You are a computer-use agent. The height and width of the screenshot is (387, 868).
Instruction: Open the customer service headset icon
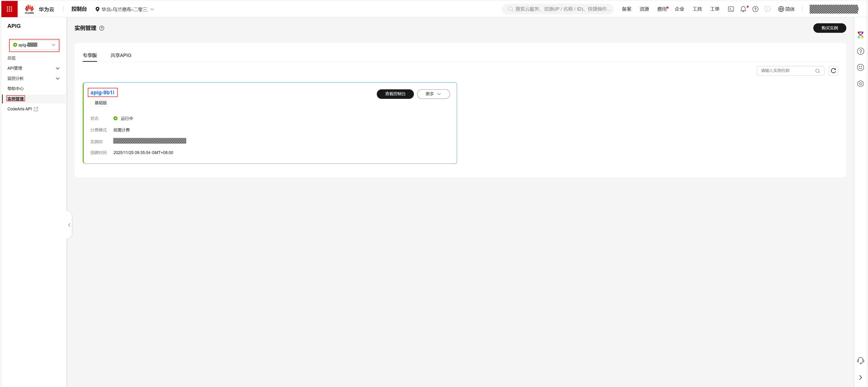(860, 361)
